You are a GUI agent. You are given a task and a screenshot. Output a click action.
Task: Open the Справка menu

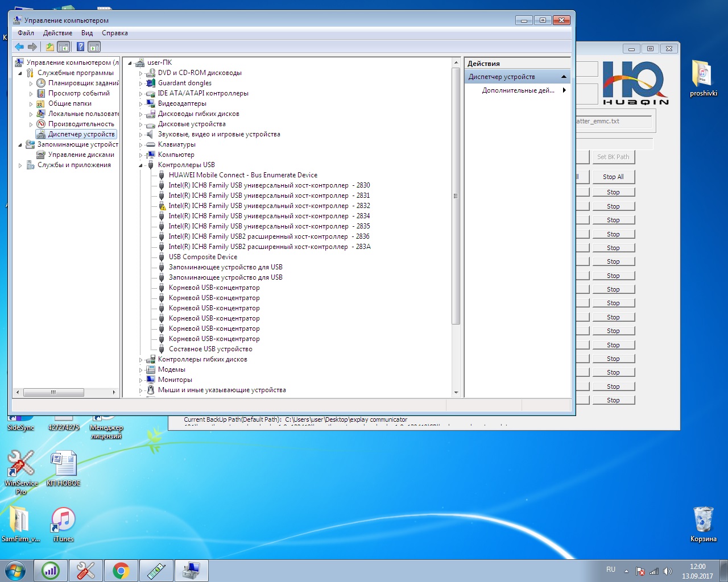[114, 33]
